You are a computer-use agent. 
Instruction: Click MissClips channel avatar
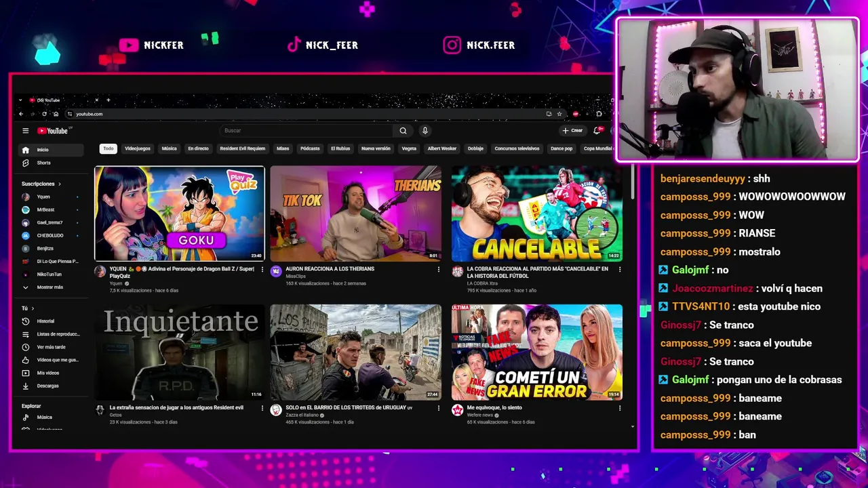click(x=276, y=272)
